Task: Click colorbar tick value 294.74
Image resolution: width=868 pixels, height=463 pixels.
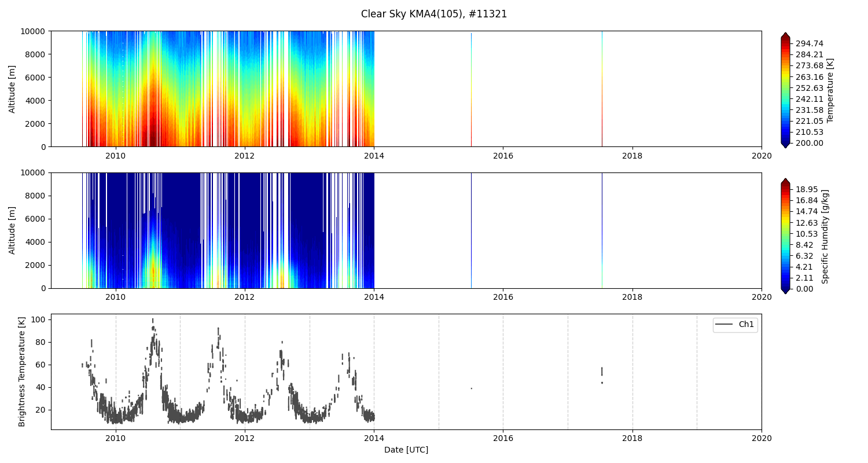Action: point(810,43)
